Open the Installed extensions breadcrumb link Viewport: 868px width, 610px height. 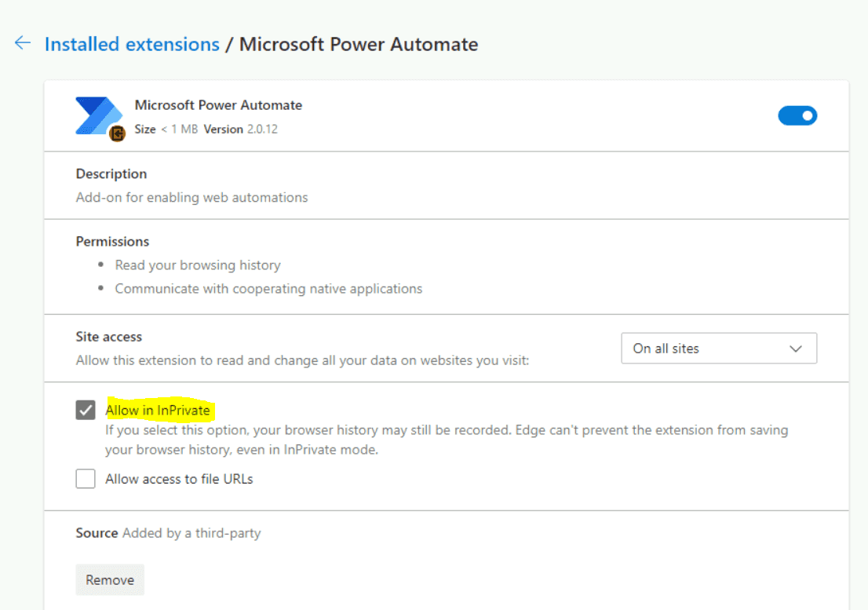[x=132, y=44]
